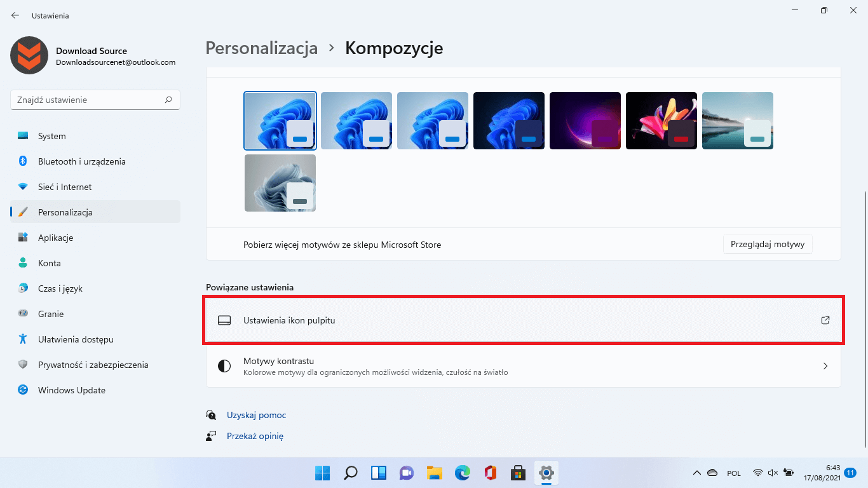This screenshot has width=868, height=488.
Task: Click the battery icon in system tray
Action: point(789,473)
